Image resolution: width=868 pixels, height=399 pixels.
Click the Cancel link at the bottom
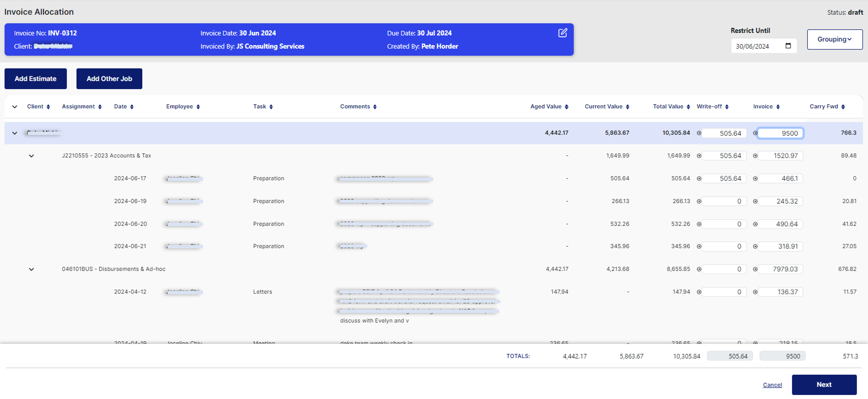coord(772,385)
